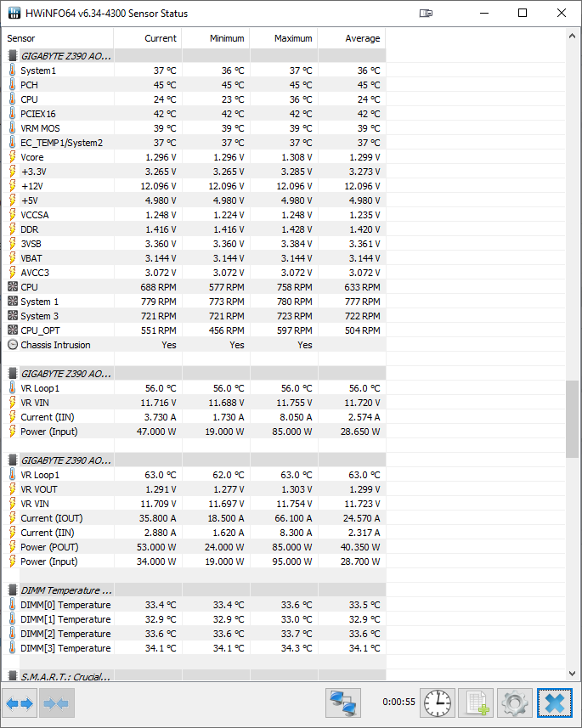Click the HWiNFO64 app icon in title bar
Image resolution: width=582 pixels, height=728 pixels.
click(x=14, y=13)
